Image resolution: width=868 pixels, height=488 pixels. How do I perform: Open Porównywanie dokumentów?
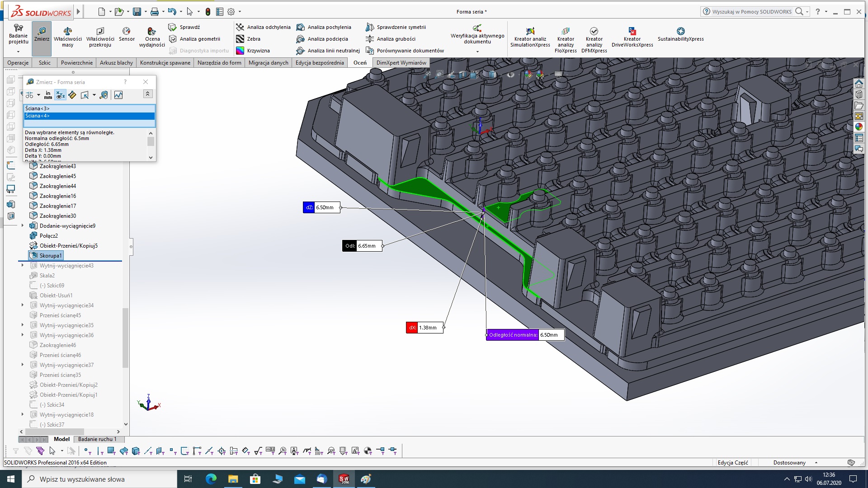tap(405, 51)
